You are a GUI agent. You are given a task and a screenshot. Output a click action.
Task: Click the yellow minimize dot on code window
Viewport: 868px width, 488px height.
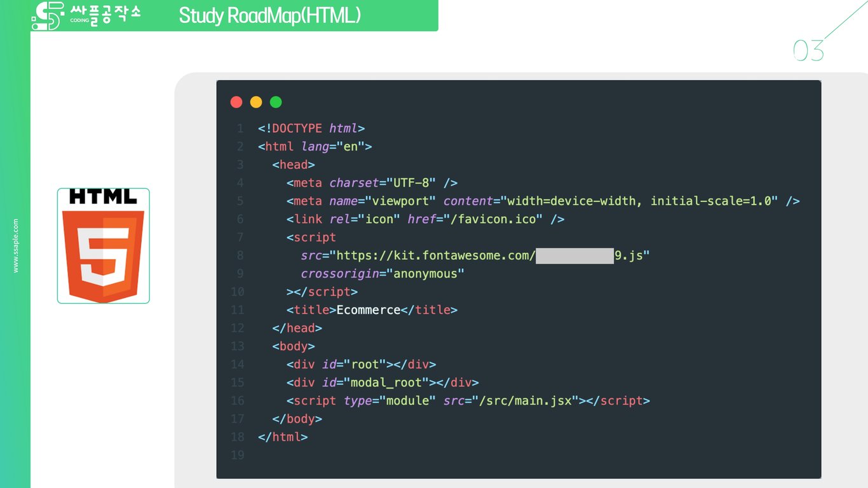coord(256,102)
